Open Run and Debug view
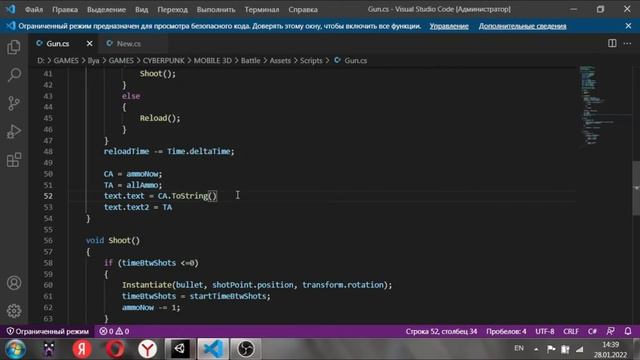 (14, 131)
